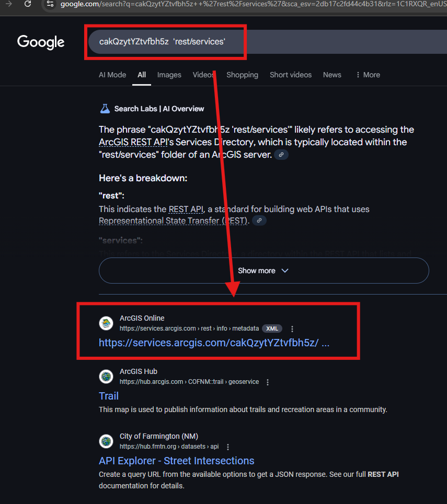
Task: Expand the AI Overview with Show more
Action: [263, 271]
